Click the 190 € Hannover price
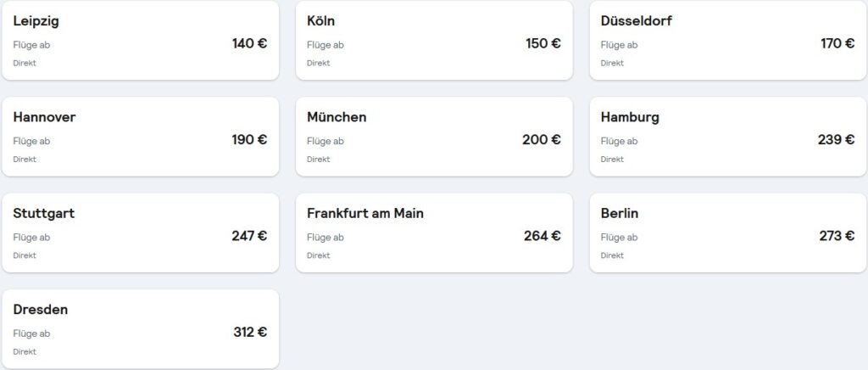 point(250,139)
